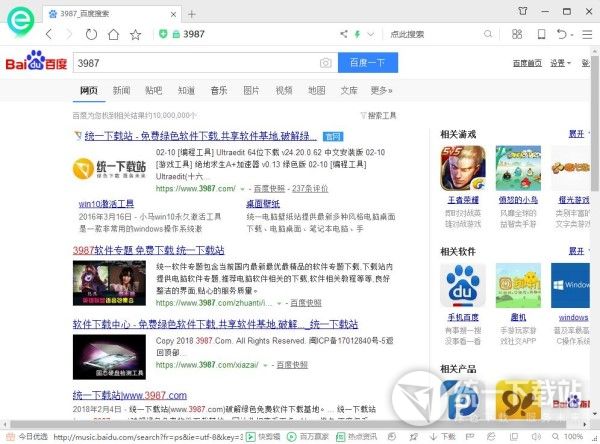Expand arrow next to https://www.3987.com/
This screenshot has width=600, height=444.
point(242,189)
